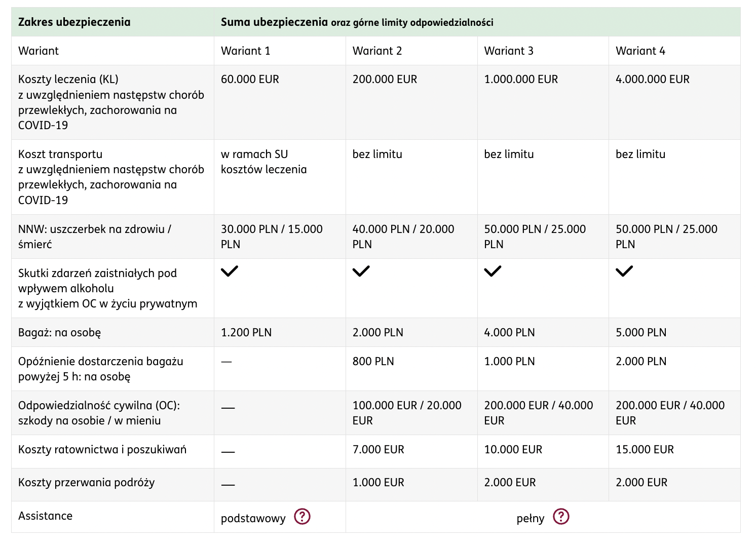Click the Koszty ratownictwa i poszukiwań row label
This screenshot has width=756, height=545.
102,450
